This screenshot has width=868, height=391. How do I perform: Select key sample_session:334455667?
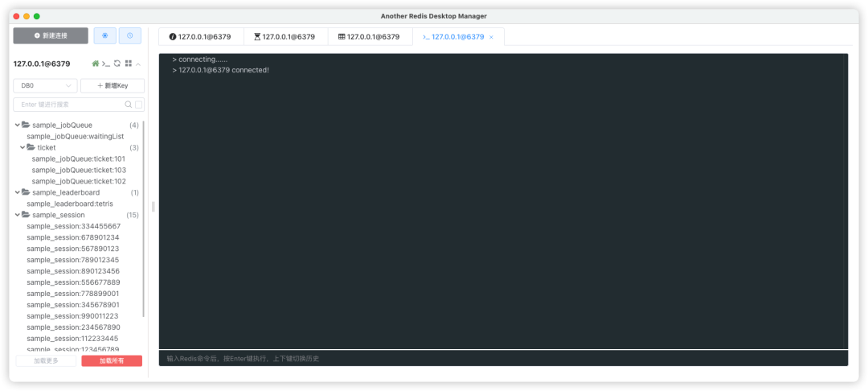pyautogui.click(x=74, y=226)
